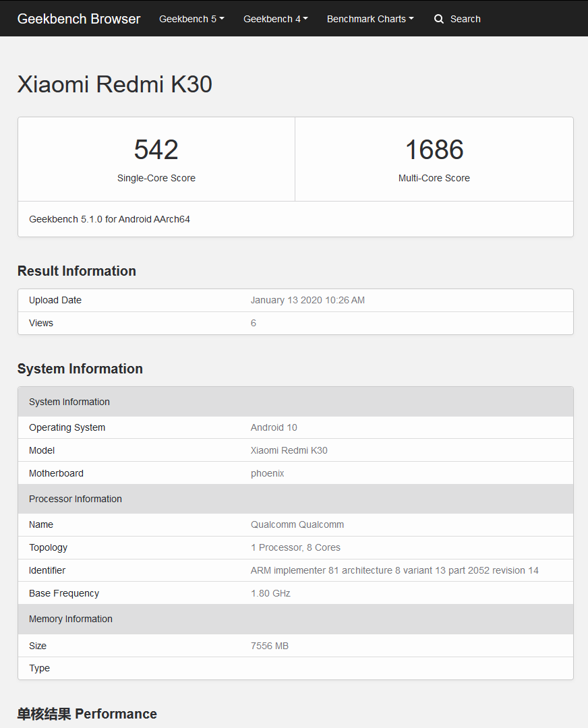This screenshot has height=728, width=588.
Task: Click the 单核结果 Performance heading
Action: (x=87, y=714)
